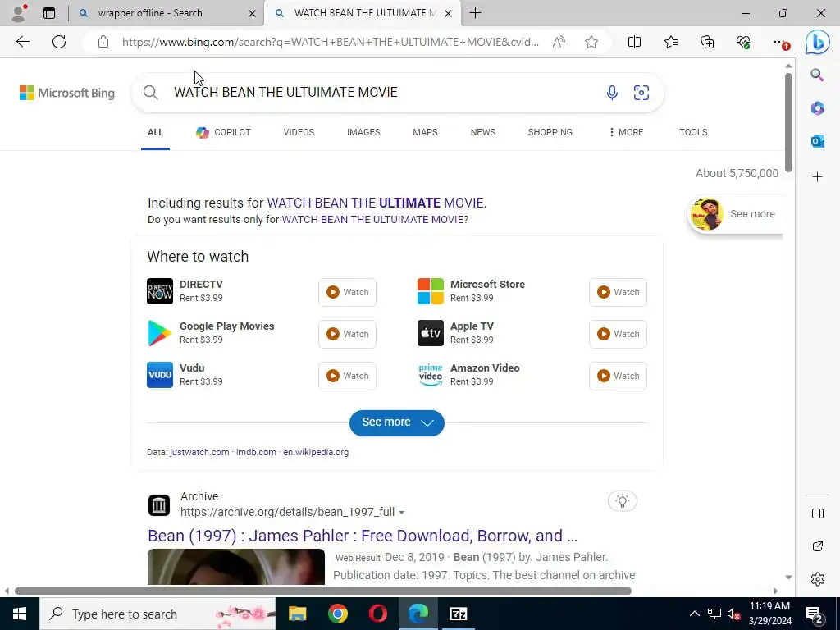The image size is (840, 630).
Task: Expand See more in Where to watch
Action: 396,422
